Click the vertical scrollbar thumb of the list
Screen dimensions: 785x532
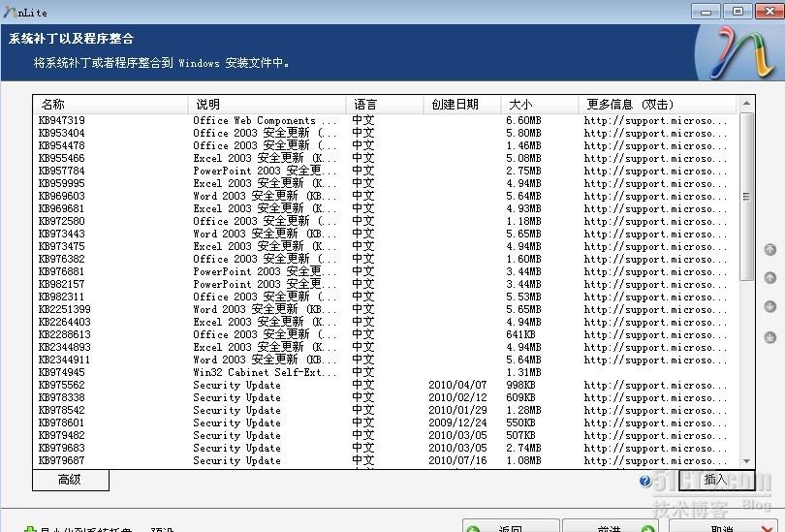click(746, 197)
